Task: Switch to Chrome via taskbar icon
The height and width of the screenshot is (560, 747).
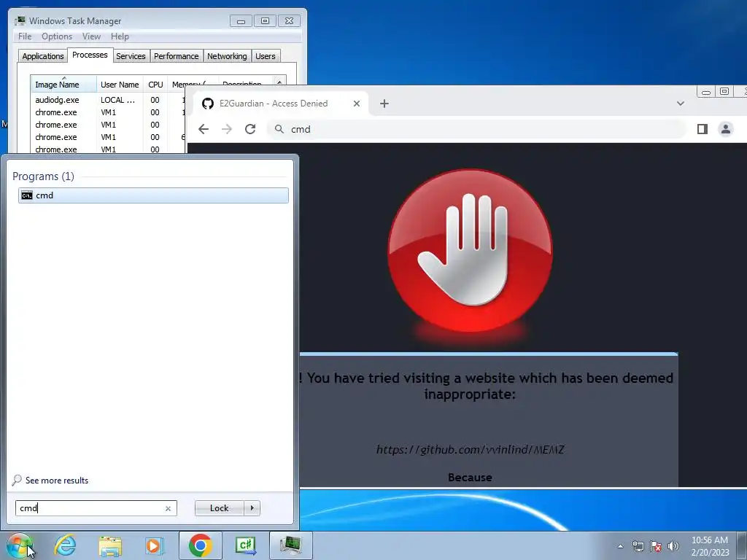Action: point(200,545)
